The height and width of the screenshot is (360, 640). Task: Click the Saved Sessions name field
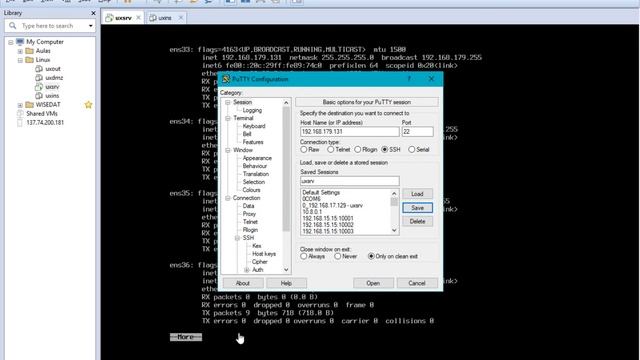[x=350, y=181]
